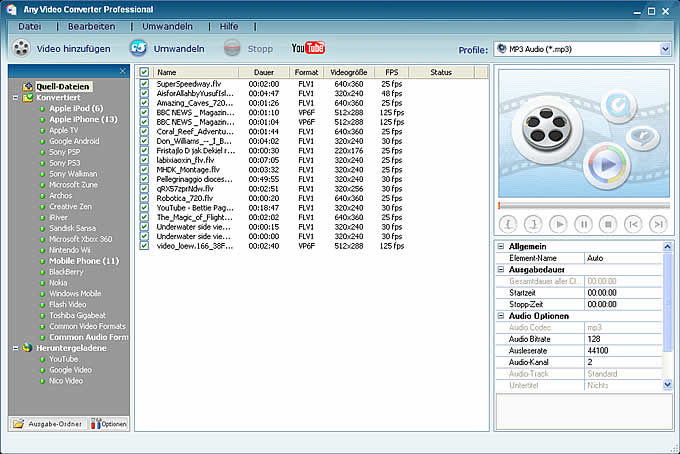Click the Pause button in preview
Screen dimensions: 680x454
pos(583,224)
